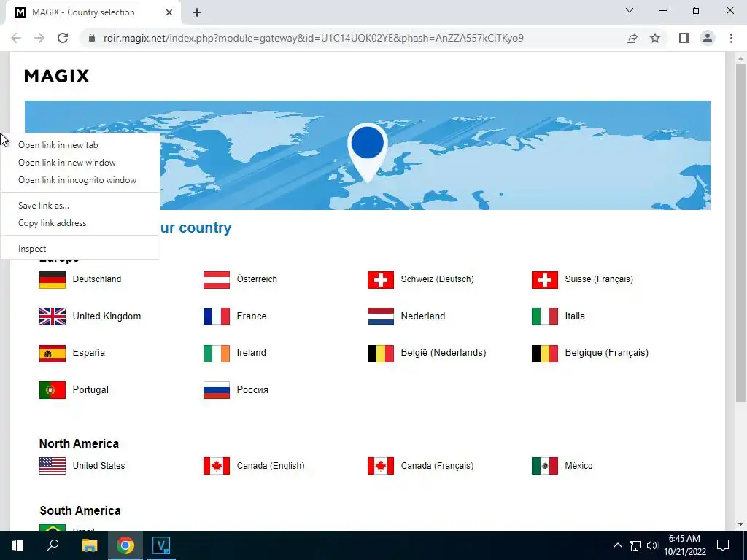Click the United Kingdom flag icon

click(53, 316)
